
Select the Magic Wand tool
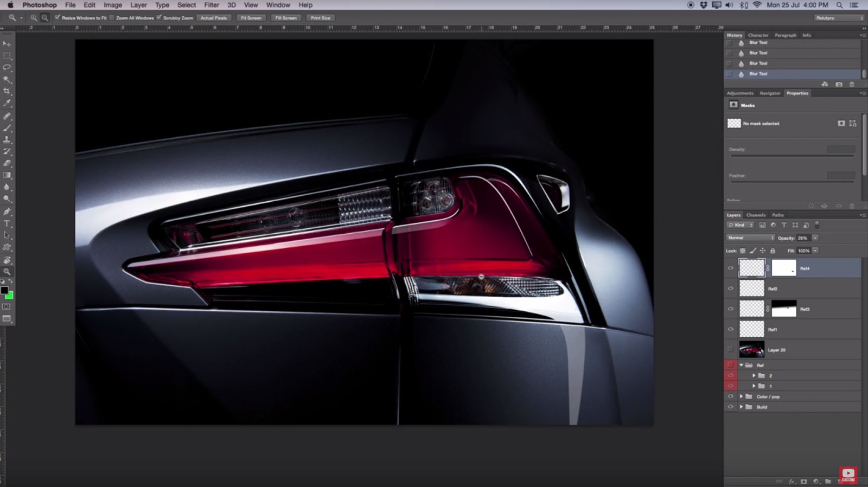(7, 79)
